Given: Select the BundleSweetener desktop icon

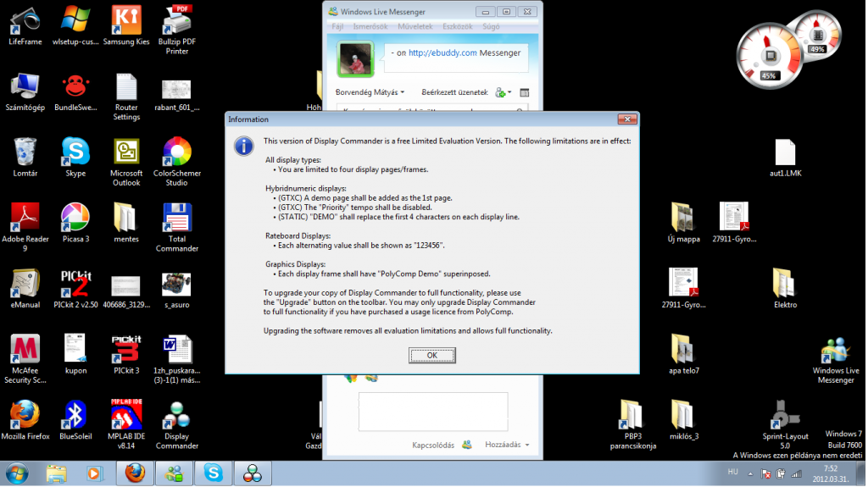Looking at the screenshot, I should (75, 92).
